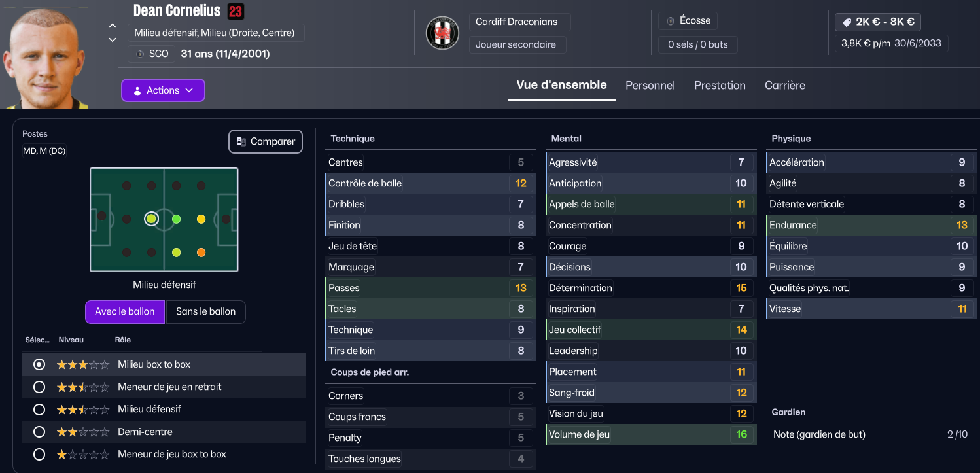This screenshot has width=980, height=473.
Task: Select the Meneur de jeu en retrait radio
Action: (x=39, y=387)
